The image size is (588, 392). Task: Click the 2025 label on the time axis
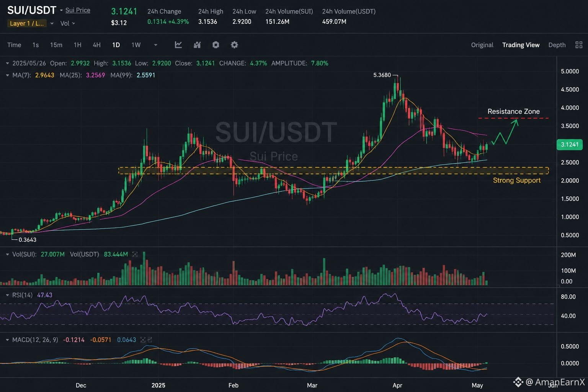[158, 385]
